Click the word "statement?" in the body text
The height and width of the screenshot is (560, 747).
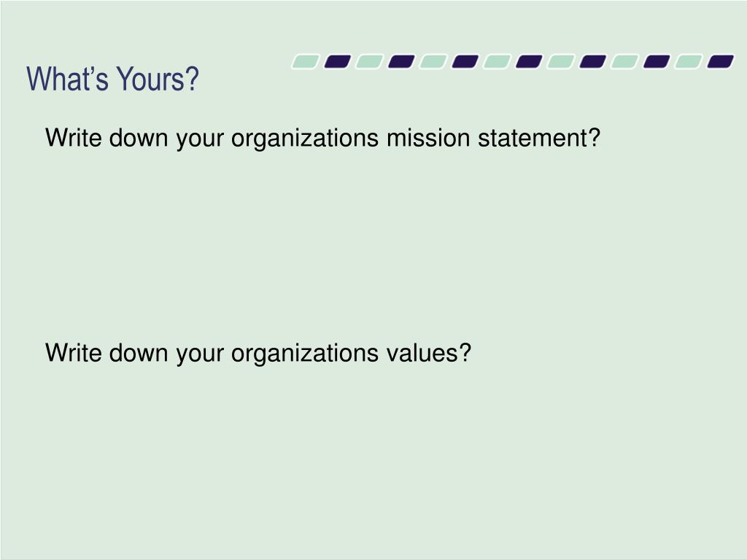(x=539, y=138)
